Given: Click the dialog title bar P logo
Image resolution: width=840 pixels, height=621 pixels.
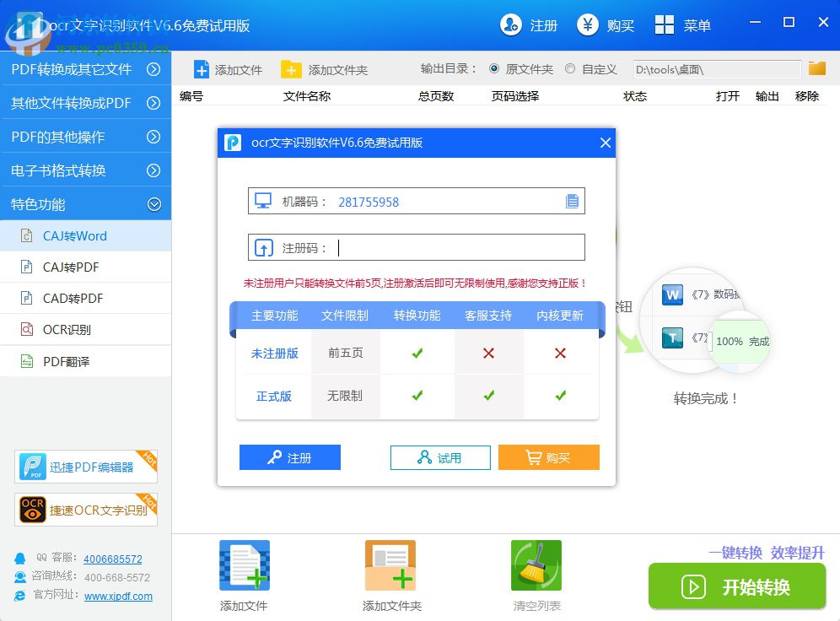Looking at the screenshot, I should coord(233,143).
